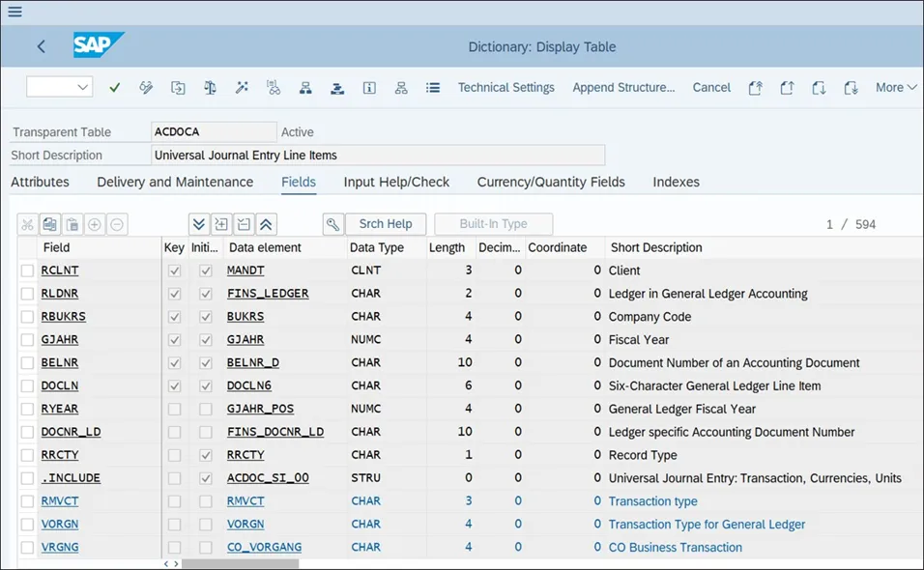Click the key icon beside Srch Help
The image size is (924, 570).
[332, 224]
